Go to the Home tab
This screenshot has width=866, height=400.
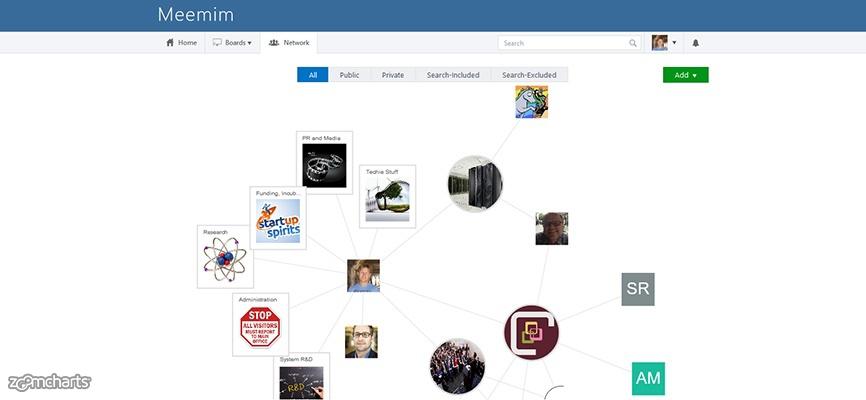[182, 43]
